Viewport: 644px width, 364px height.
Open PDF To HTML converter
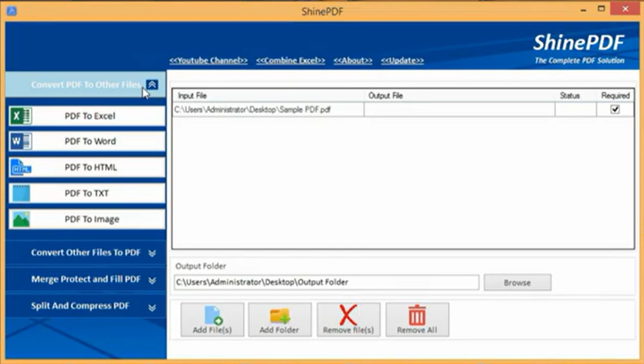click(86, 167)
